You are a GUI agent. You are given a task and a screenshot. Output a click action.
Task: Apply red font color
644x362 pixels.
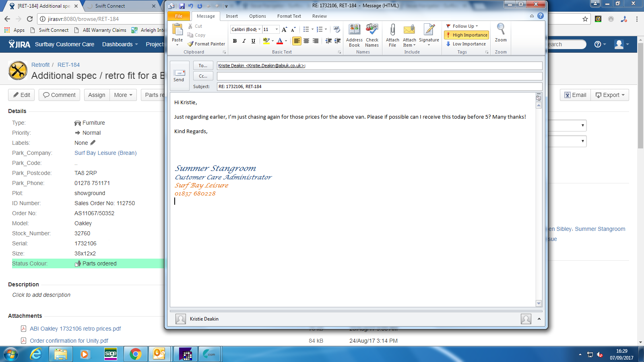point(280,41)
